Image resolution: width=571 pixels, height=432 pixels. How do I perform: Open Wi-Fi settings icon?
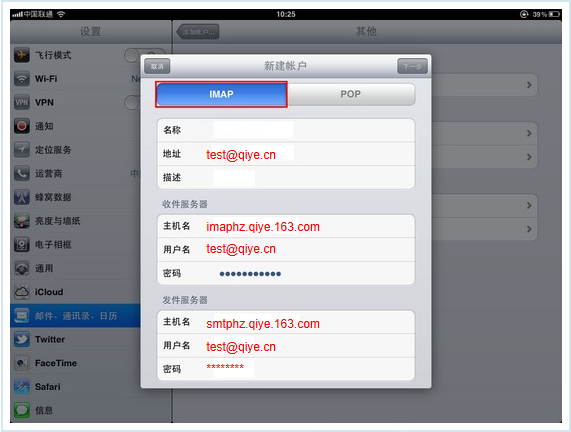tap(22, 79)
